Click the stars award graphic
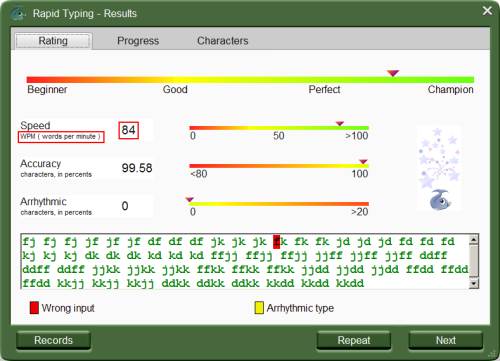This screenshot has width=500, height=361. tap(439, 158)
